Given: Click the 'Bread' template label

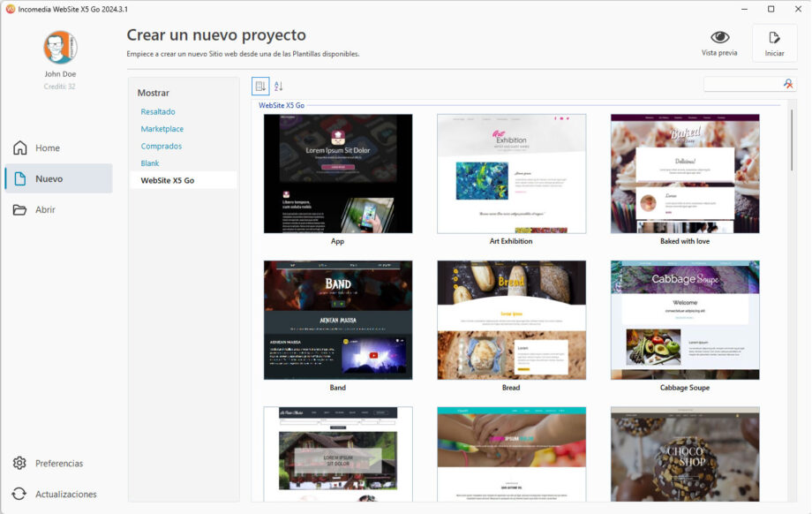Looking at the screenshot, I should [511, 388].
